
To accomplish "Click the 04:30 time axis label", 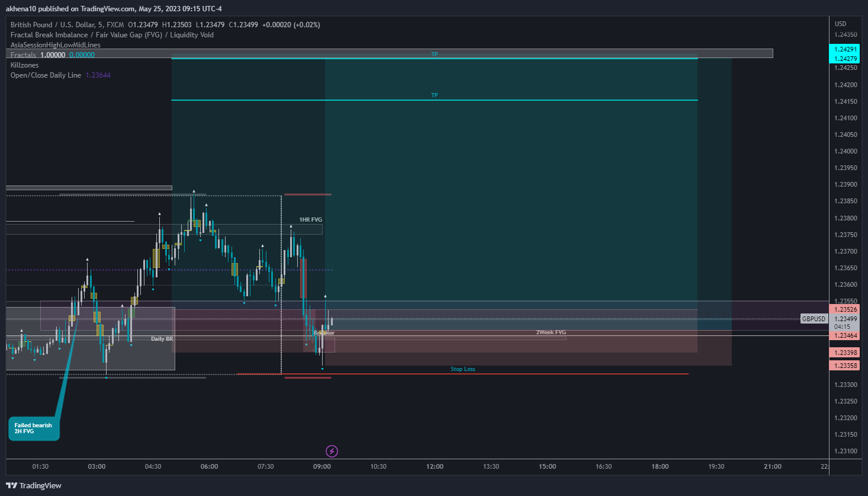I will [x=153, y=466].
